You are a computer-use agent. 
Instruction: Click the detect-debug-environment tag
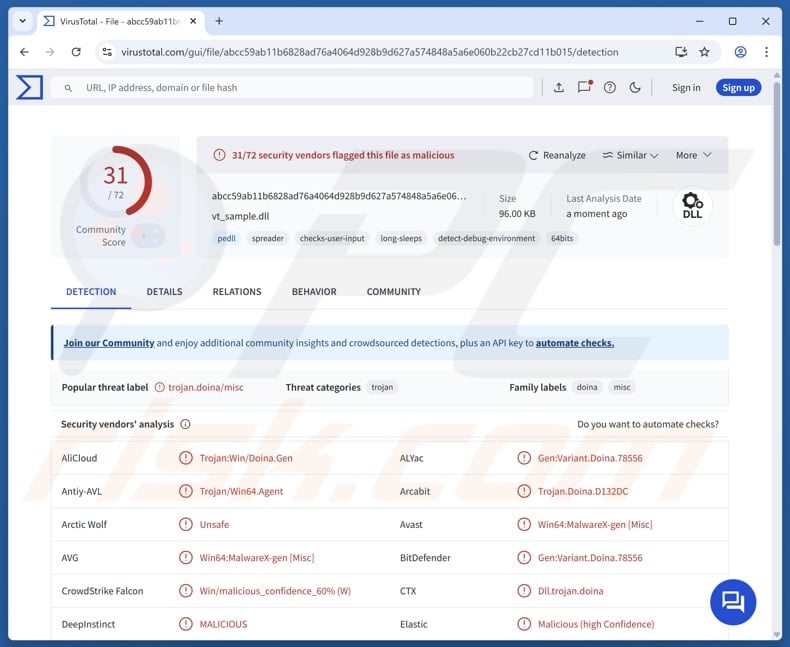tap(486, 238)
